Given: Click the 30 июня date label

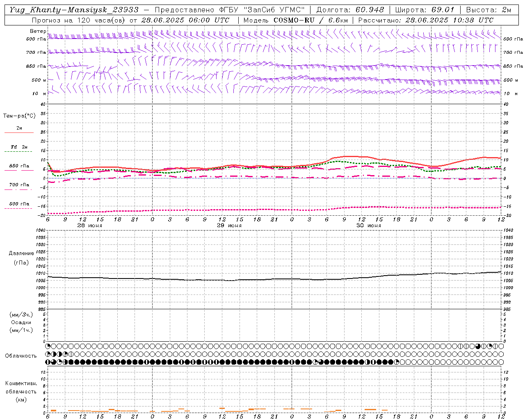Looking at the screenshot, I should 369,226.
